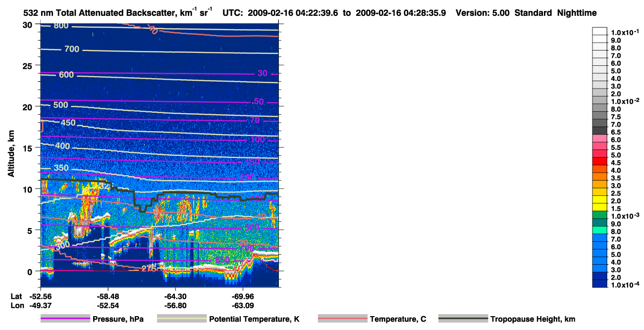Screen dimensions: 644x330
Task: Click the purple 50 hPa pressure contour label
Action: [x=259, y=101]
